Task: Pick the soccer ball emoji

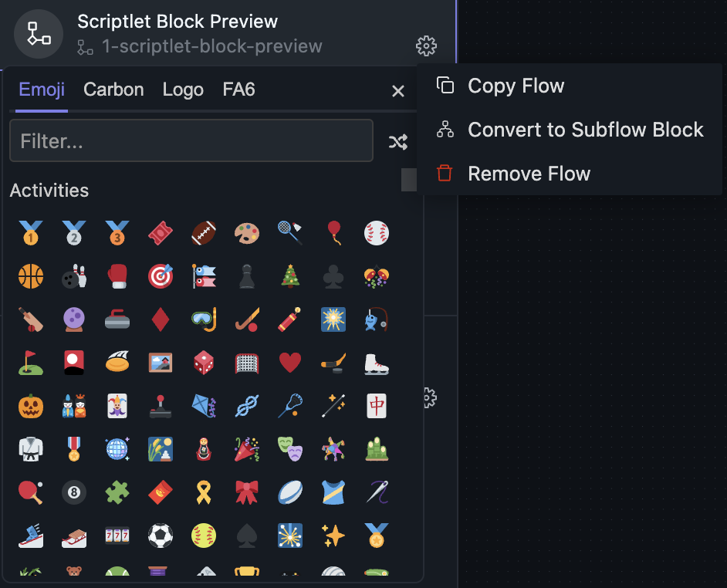Action: [161, 535]
